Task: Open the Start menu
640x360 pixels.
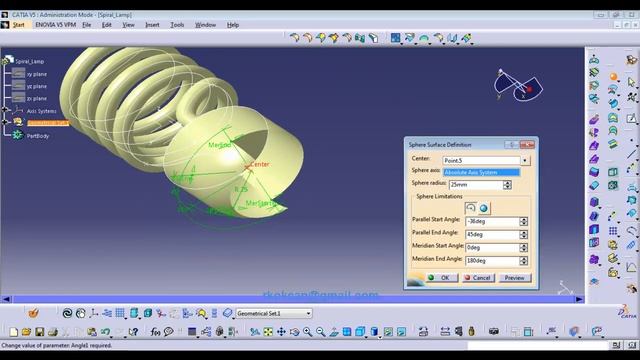Action: click(18, 25)
